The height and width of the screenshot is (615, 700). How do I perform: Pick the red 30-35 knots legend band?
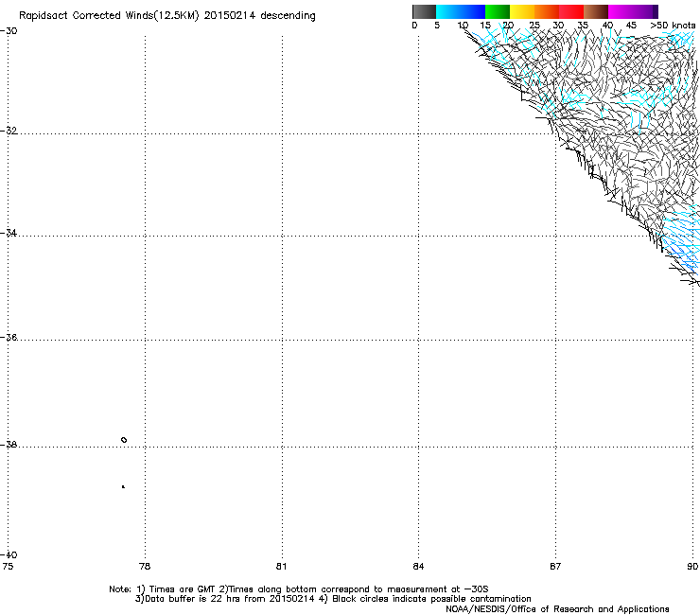coord(571,11)
